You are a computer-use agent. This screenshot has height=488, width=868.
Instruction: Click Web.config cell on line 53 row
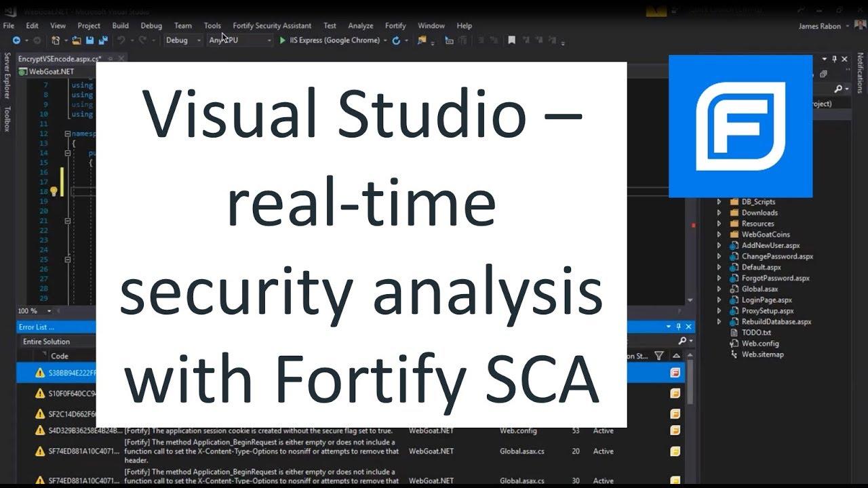(x=518, y=430)
